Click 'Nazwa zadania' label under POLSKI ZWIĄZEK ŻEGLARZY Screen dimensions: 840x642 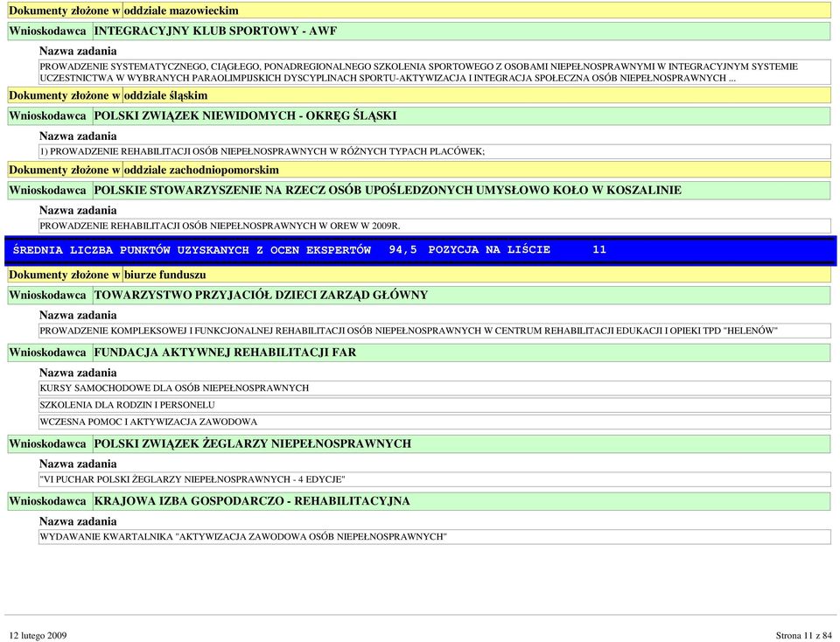(x=78, y=464)
